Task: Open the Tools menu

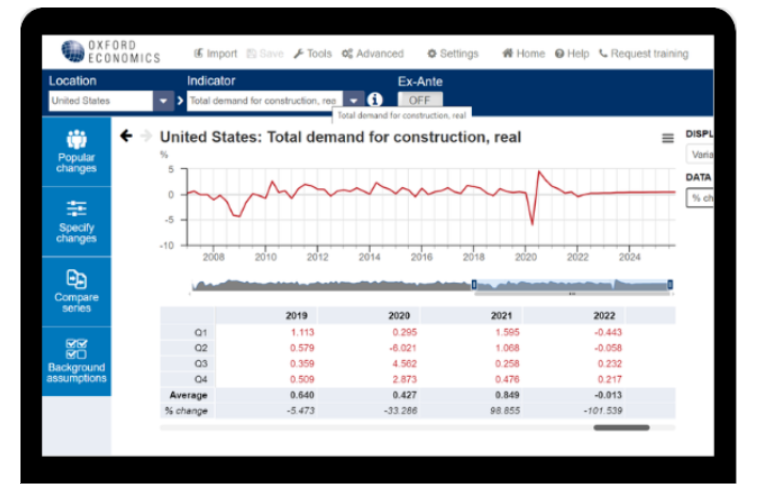Action: (312, 54)
